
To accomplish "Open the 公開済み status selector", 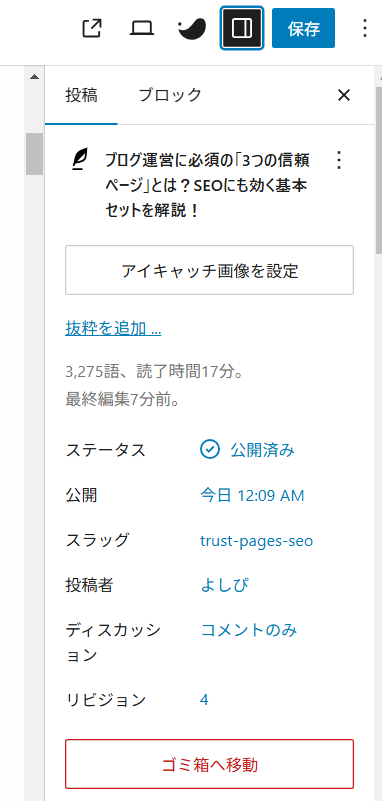I will pyautogui.click(x=248, y=450).
